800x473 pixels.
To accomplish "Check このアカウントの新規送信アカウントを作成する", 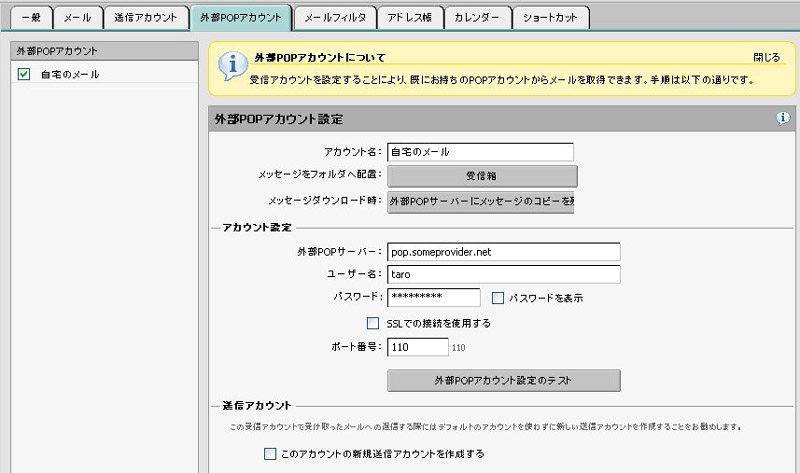I will point(269,454).
